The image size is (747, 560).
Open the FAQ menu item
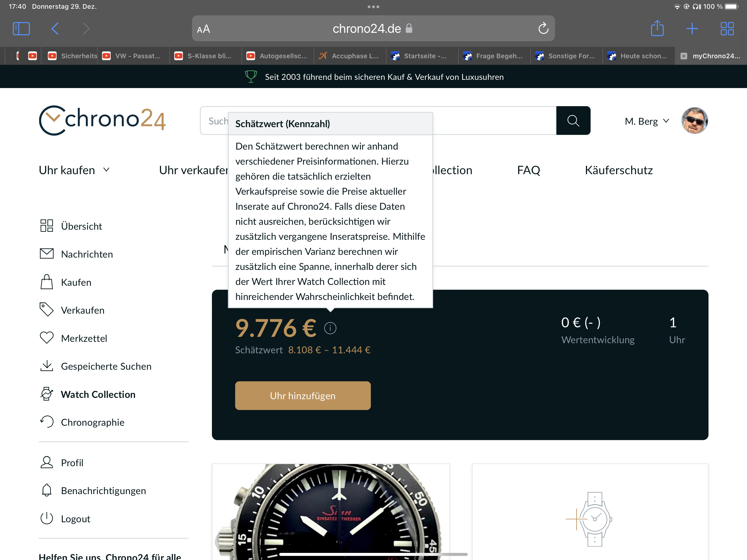(x=529, y=170)
